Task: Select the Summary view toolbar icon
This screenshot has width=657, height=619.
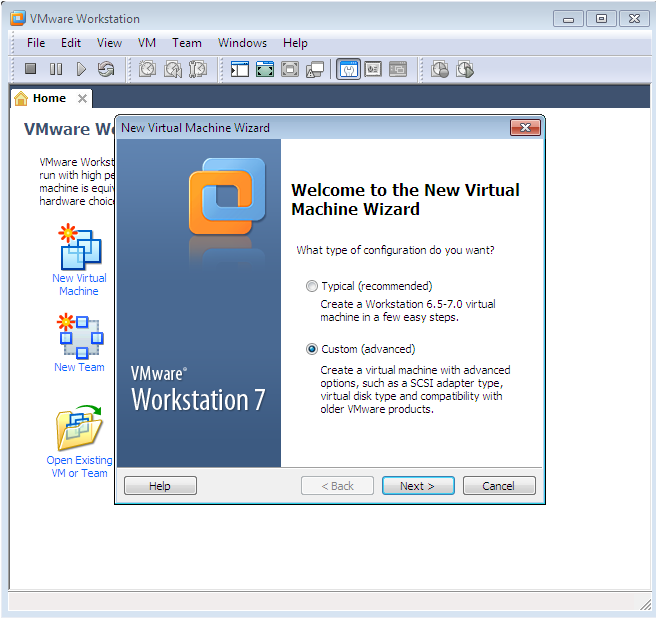Action: click(349, 69)
